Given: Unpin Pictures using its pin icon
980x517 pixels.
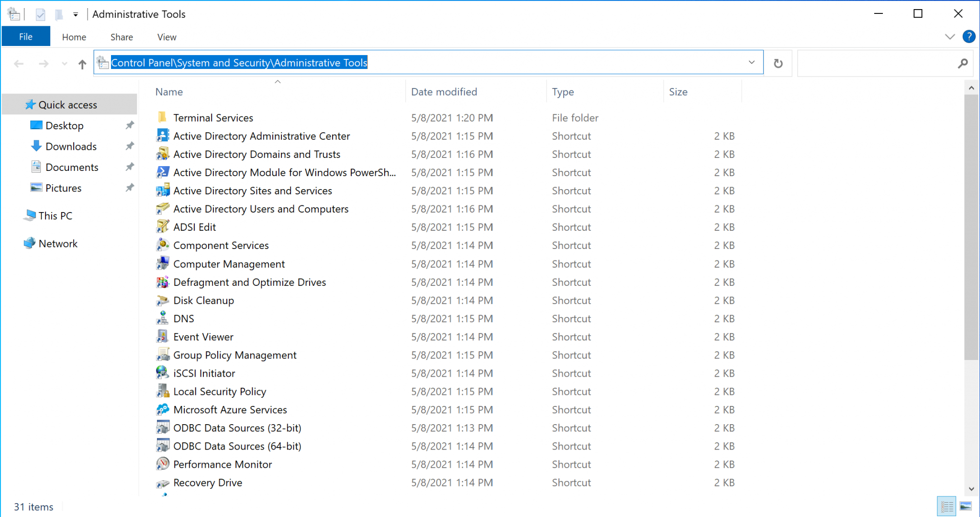Looking at the screenshot, I should coord(130,187).
